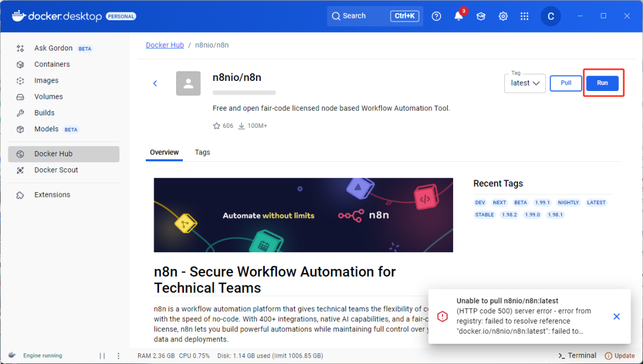
Task: Click the whale icon in status bar
Action: click(12, 355)
